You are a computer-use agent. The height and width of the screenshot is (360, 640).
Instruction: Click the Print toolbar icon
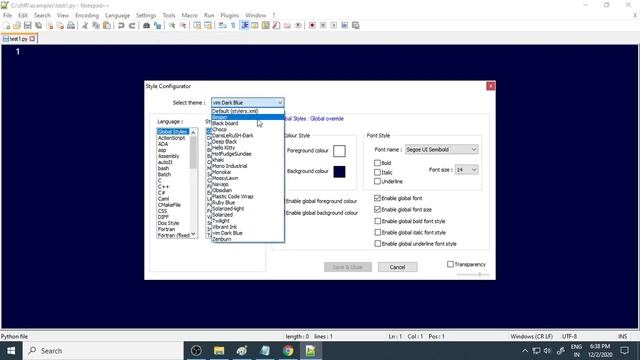pyautogui.click(x=71, y=25)
